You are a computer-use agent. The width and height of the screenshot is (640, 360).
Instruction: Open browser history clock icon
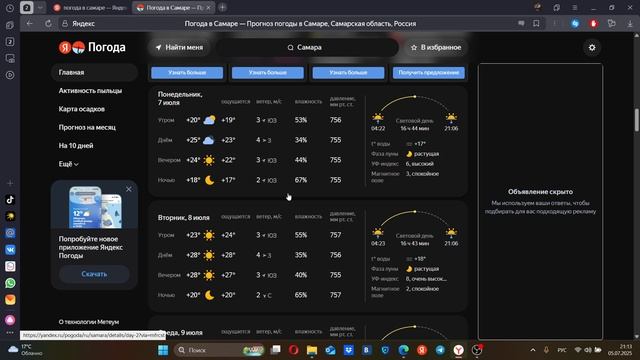(x=10, y=8)
